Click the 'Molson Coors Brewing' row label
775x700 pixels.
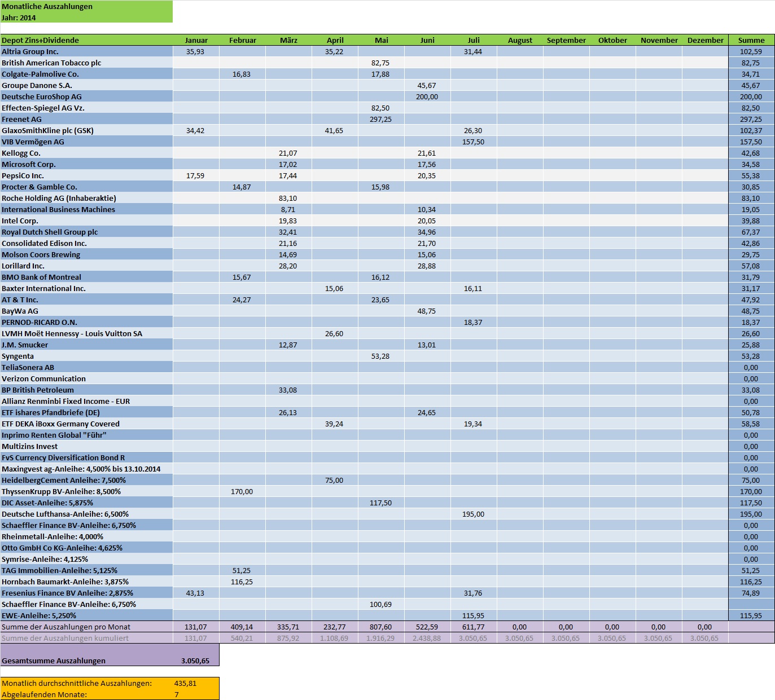[86, 254]
